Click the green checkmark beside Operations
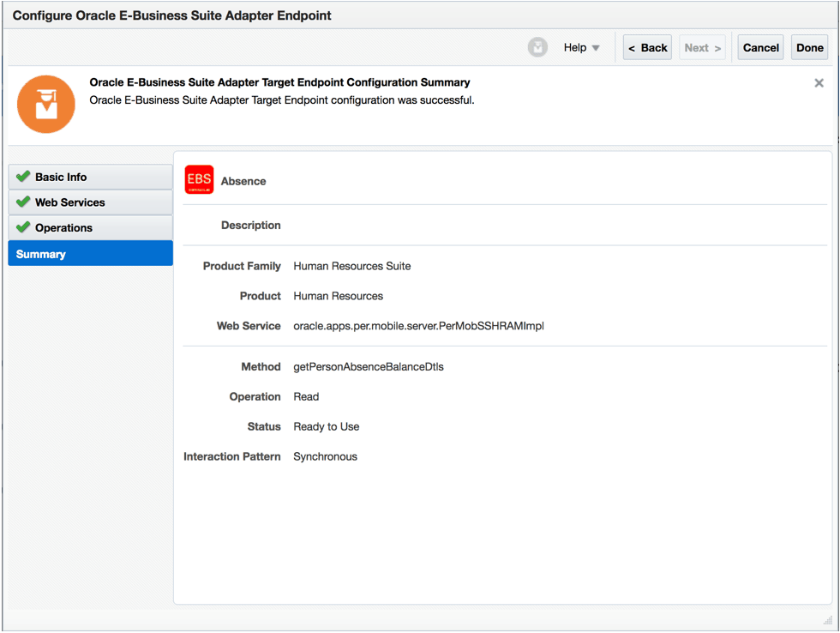The height and width of the screenshot is (633, 840). (x=24, y=227)
